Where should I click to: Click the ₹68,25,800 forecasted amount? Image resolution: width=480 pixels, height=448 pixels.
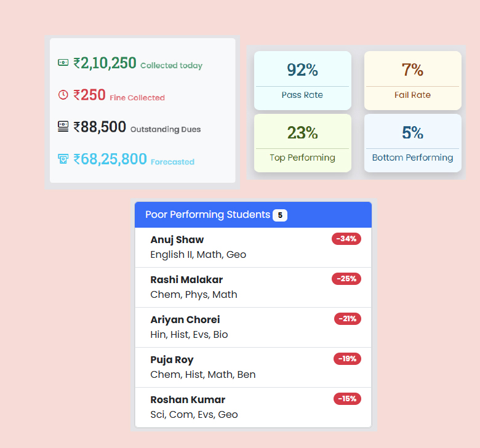[x=110, y=159]
